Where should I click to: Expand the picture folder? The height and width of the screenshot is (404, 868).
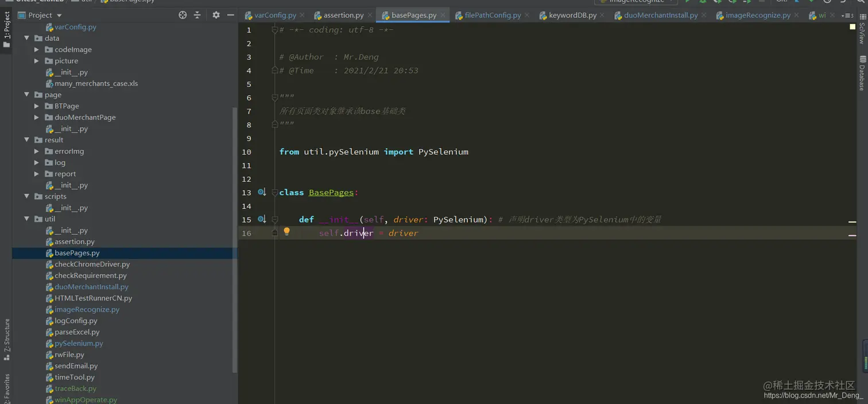tap(37, 61)
